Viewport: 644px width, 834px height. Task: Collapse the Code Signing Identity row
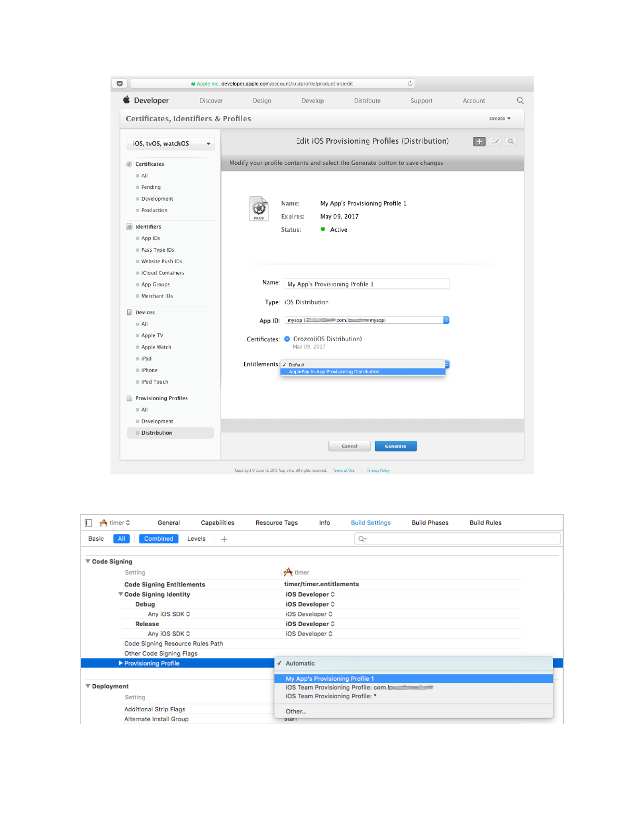pyautogui.click(x=120, y=594)
